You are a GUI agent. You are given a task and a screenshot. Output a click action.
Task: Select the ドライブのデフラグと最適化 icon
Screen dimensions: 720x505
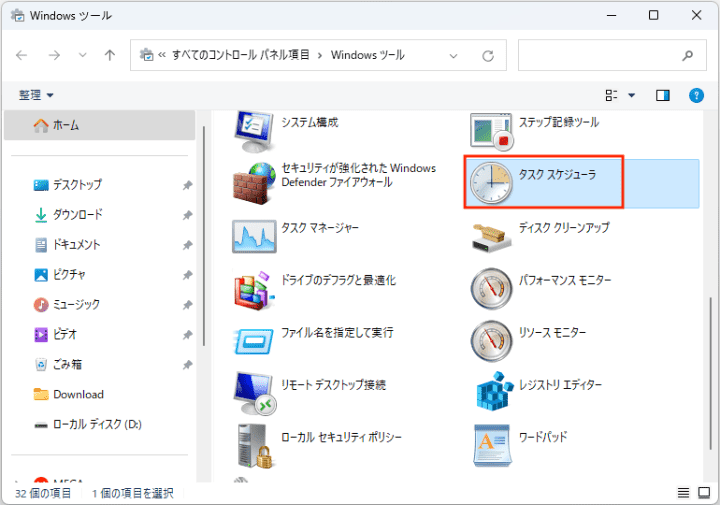[254, 290]
